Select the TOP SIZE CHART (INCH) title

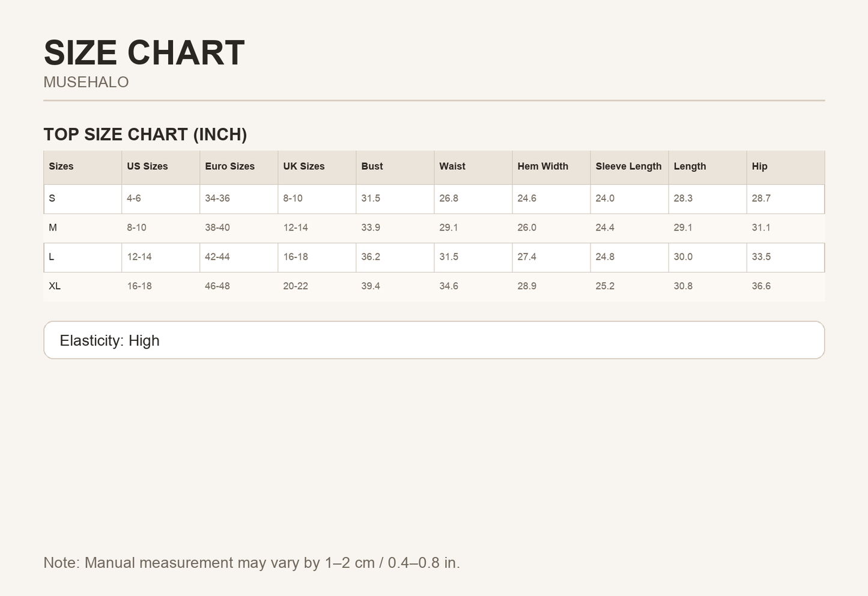[x=145, y=134]
